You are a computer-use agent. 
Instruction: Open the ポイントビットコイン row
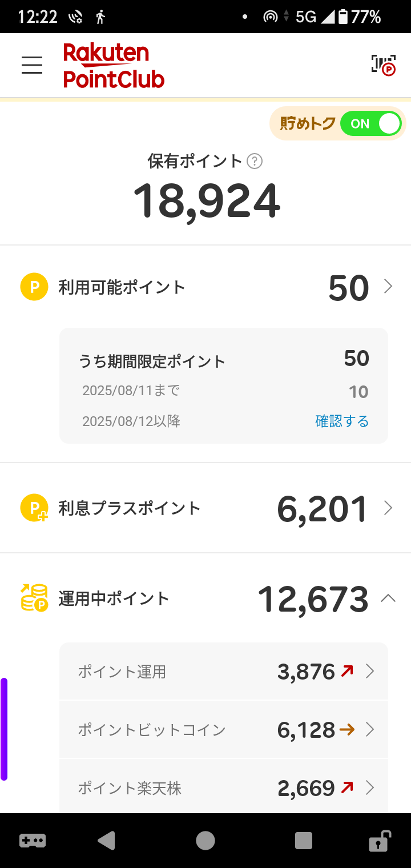[224, 730]
